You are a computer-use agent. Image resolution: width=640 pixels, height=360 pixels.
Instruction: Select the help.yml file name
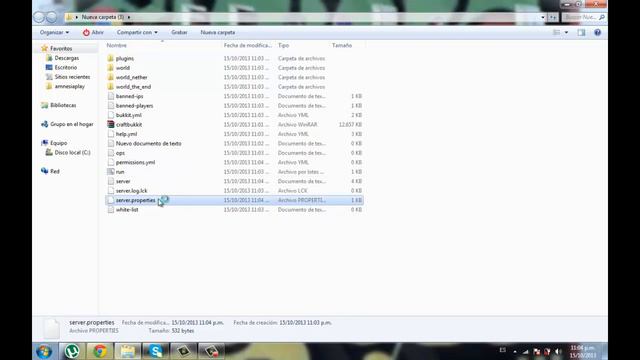pyautogui.click(x=126, y=134)
